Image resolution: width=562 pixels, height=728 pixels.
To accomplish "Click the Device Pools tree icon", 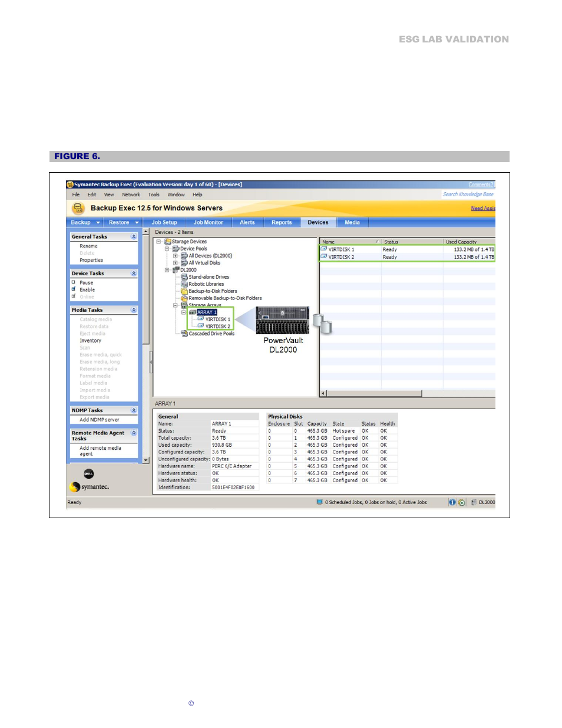I will 176,249.
